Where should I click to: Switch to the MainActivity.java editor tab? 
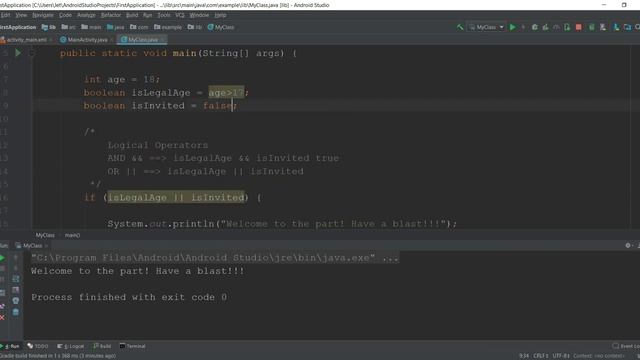[87, 40]
